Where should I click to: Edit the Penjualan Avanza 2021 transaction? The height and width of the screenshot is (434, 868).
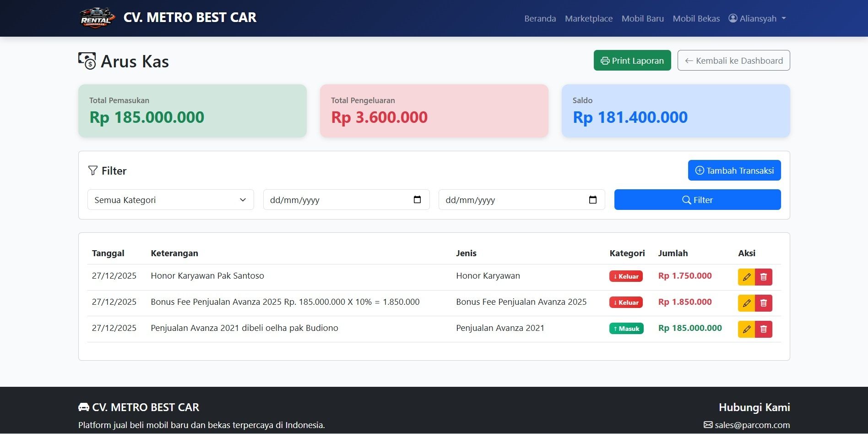click(746, 329)
